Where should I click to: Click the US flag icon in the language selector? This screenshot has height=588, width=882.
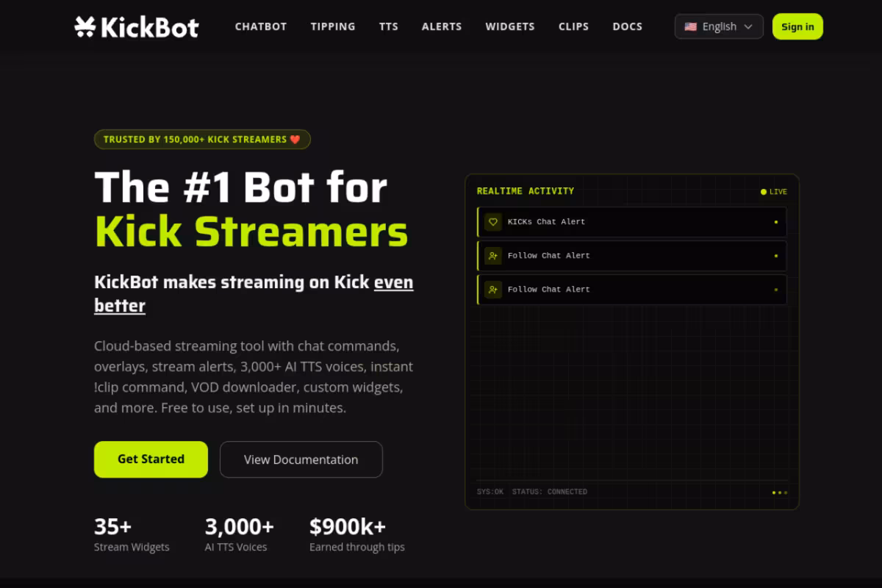tap(691, 26)
